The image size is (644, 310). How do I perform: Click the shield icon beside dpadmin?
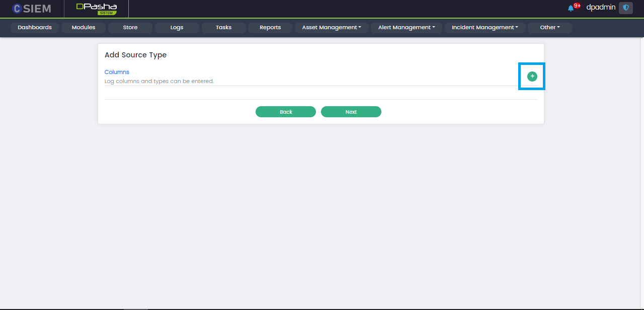click(x=626, y=8)
